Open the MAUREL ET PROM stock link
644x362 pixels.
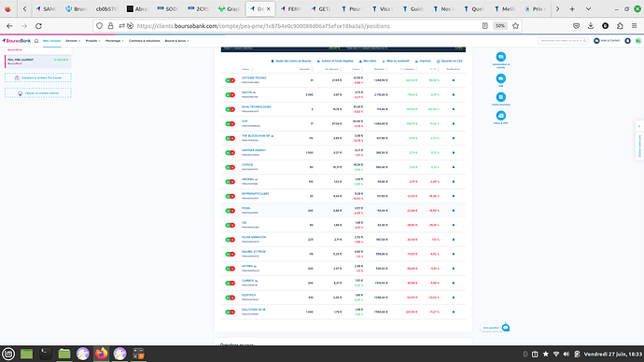(254, 252)
